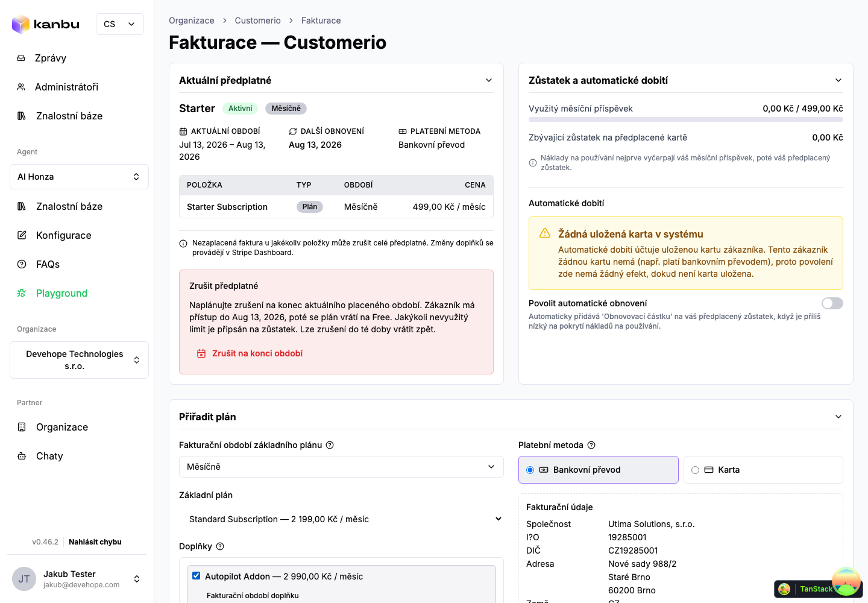Open the Devehope Technologies organization selector
This screenshot has width=868, height=603.
(79, 360)
